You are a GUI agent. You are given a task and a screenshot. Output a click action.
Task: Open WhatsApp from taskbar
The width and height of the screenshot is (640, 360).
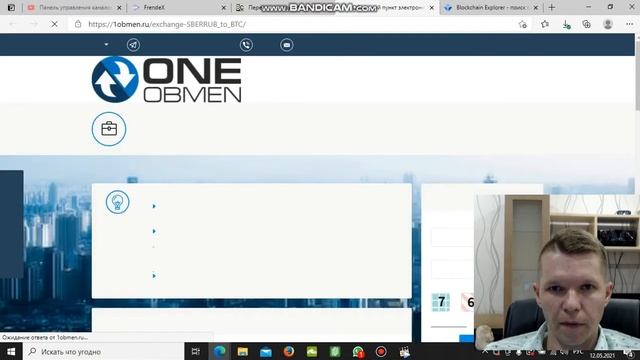[358, 351]
